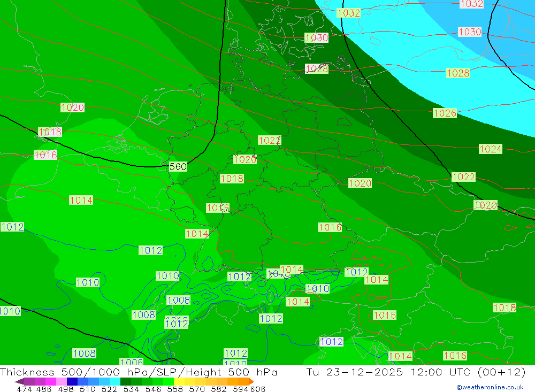Click the legend value '498'
The image size is (535, 392).
pyautogui.click(x=65, y=389)
